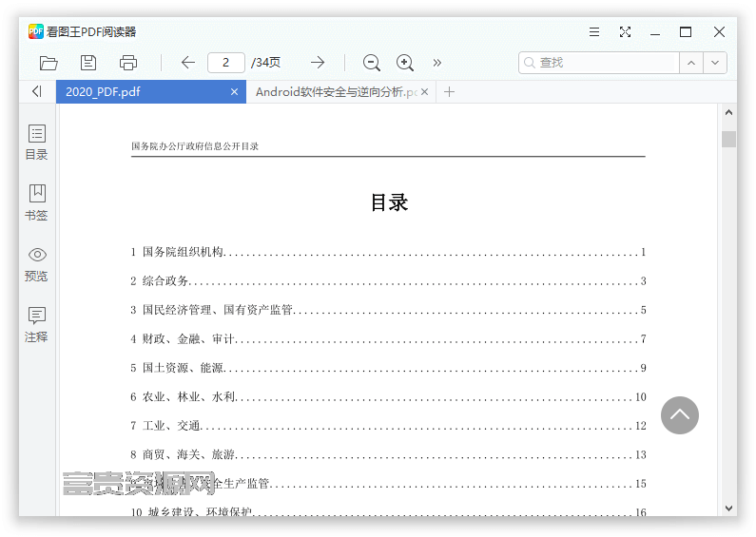The image size is (756, 537).
Task: Toggle fullscreen mode icon in title bar
Action: coord(625,32)
